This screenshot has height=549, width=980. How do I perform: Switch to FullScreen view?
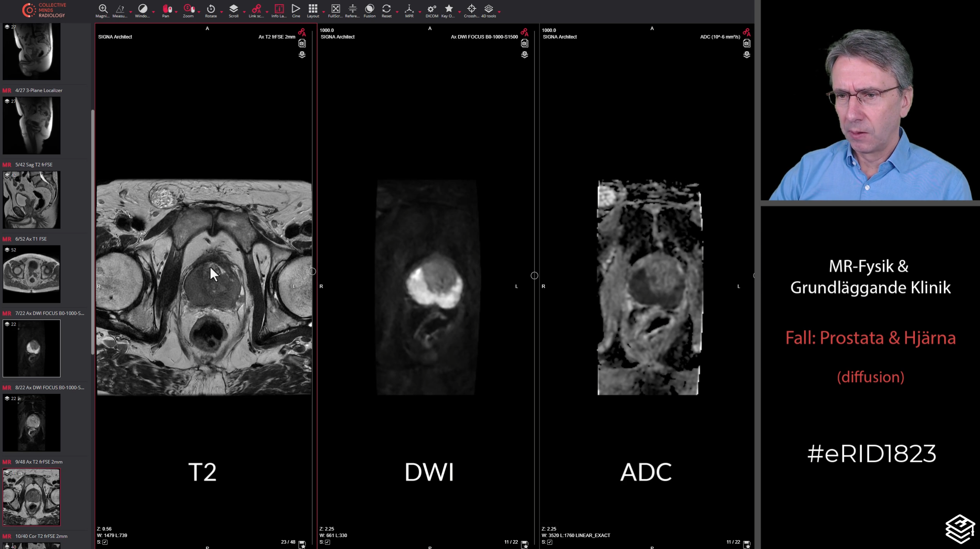pyautogui.click(x=335, y=11)
